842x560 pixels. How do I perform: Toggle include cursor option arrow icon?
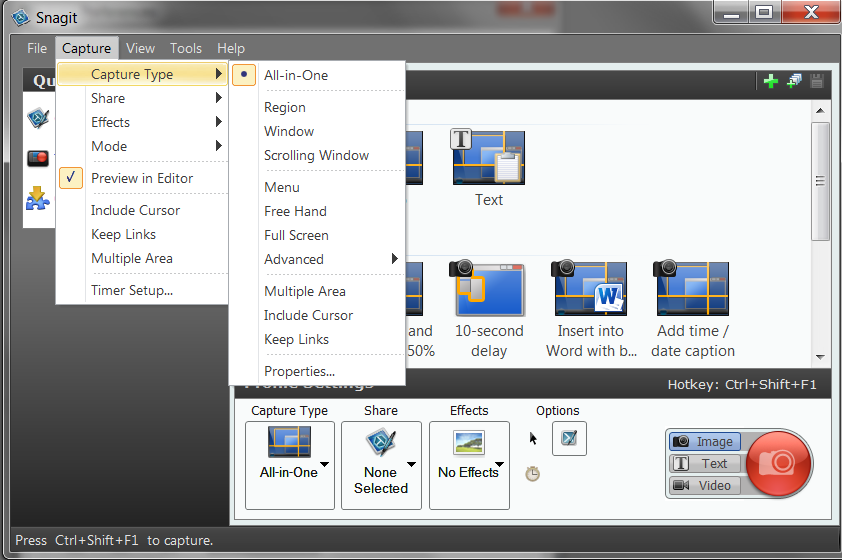click(533, 439)
